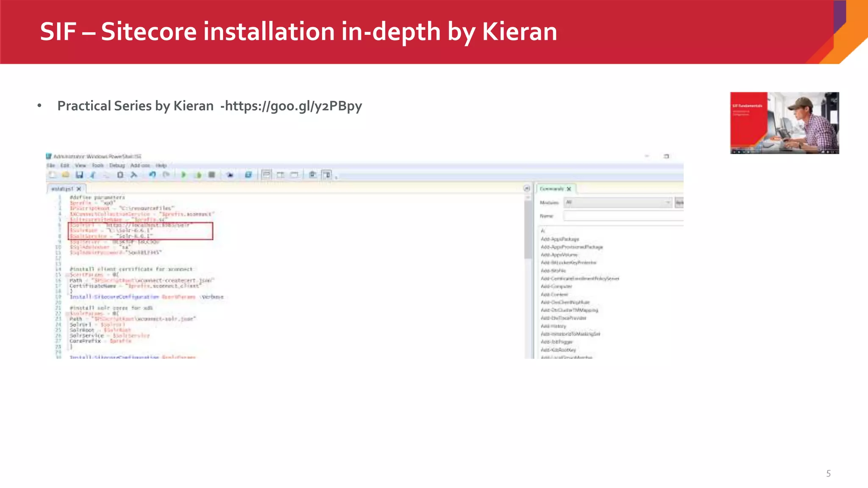This screenshot has width=868, height=488.
Task: Click the https://goo.gl/y2PBpy link text
Action: click(293, 106)
